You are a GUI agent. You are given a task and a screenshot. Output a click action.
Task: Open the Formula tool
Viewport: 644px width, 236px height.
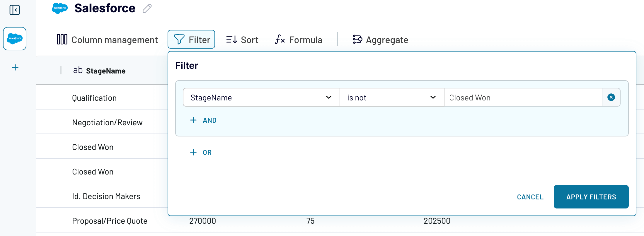tap(299, 40)
